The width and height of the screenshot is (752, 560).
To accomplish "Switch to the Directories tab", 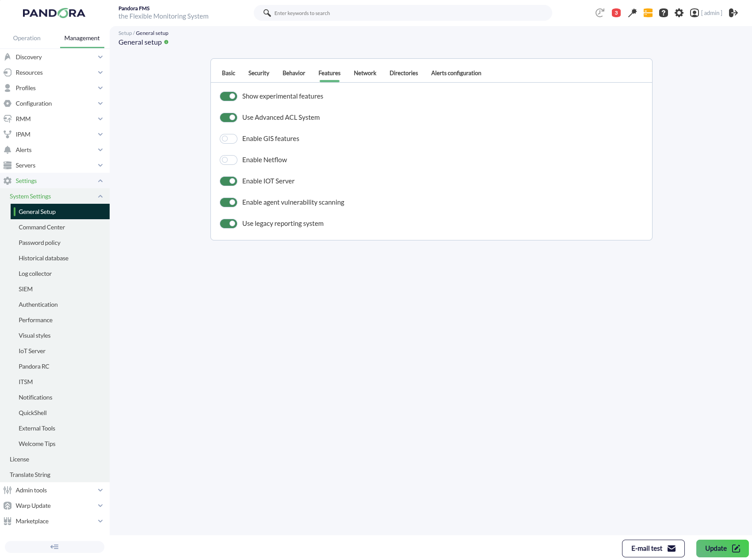I will (404, 73).
